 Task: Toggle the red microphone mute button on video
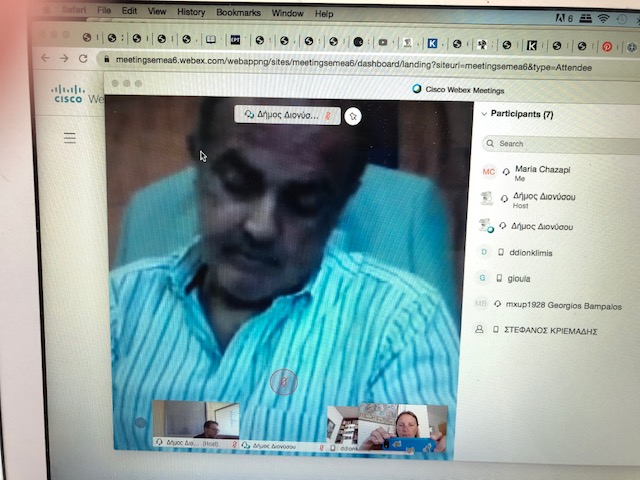point(284,382)
